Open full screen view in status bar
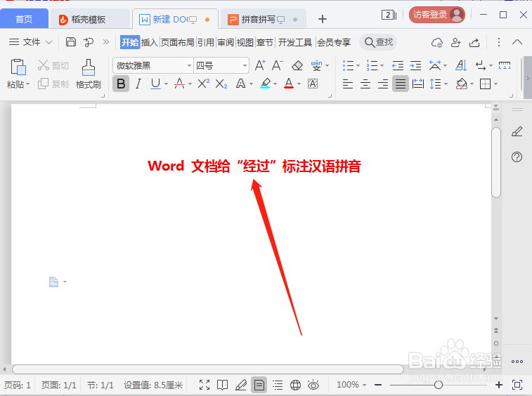This screenshot has height=396, width=532. tap(205, 385)
